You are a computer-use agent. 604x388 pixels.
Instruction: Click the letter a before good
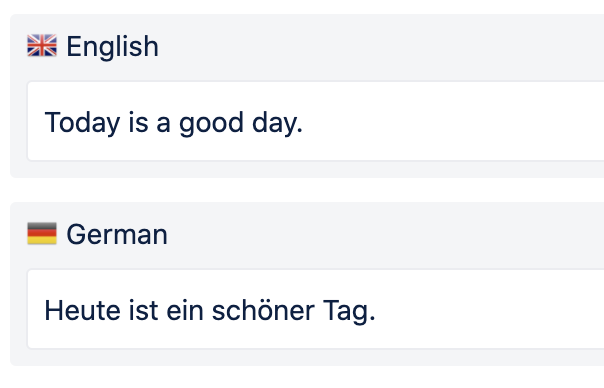click(x=163, y=124)
